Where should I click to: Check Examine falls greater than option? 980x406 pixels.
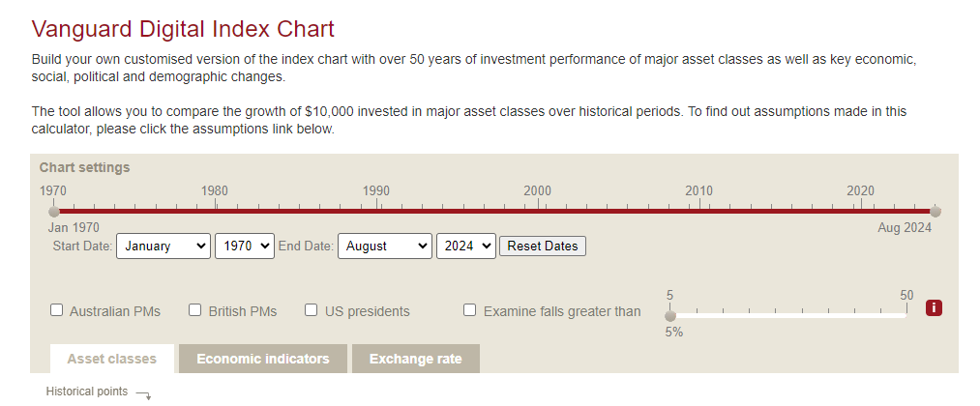pos(469,309)
